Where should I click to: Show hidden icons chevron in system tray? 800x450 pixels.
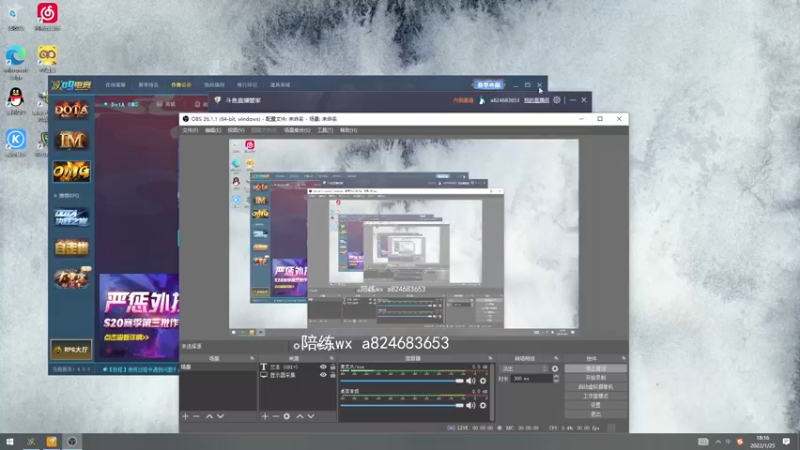[x=718, y=442]
